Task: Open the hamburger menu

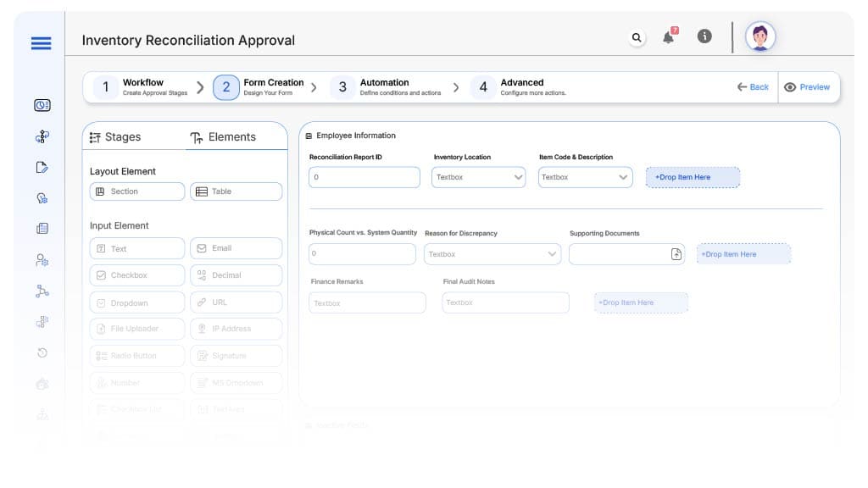Action: pyautogui.click(x=41, y=44)
